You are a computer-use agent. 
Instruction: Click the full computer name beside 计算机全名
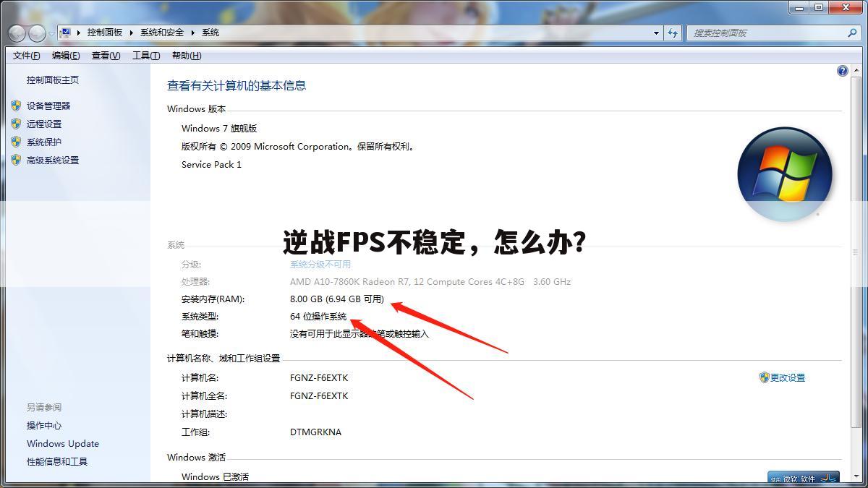(319, 396)
